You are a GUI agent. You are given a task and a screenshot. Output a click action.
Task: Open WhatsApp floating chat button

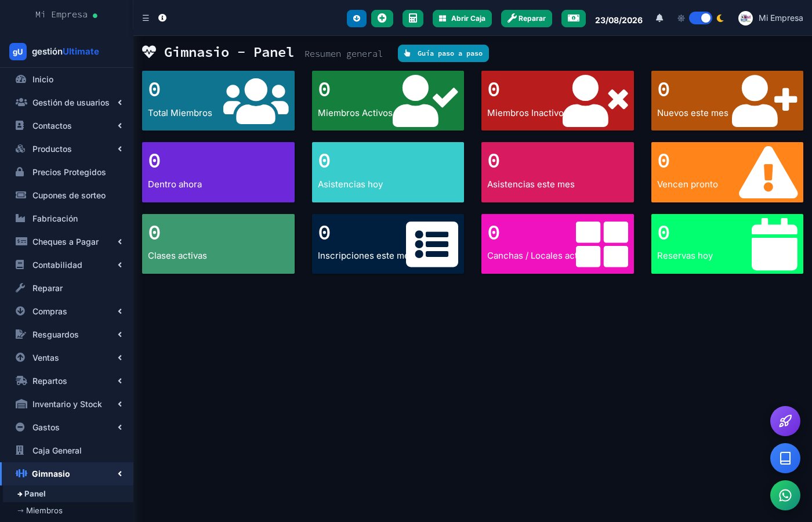tap(785, 495)
